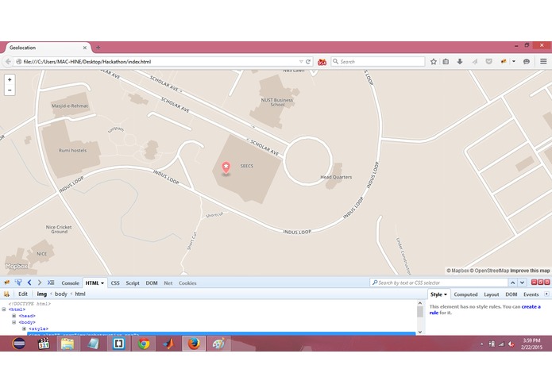Click the create a rule link
Viewport: 552px width, 392px height.
click(485, 309)
